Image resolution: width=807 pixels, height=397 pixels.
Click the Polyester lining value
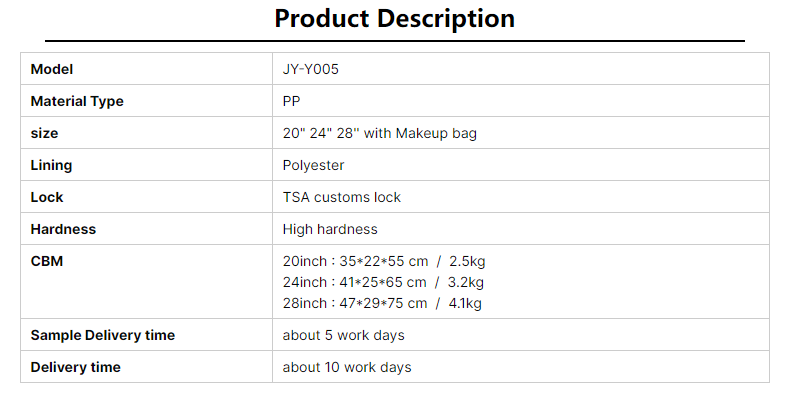(x=313, y=165)
